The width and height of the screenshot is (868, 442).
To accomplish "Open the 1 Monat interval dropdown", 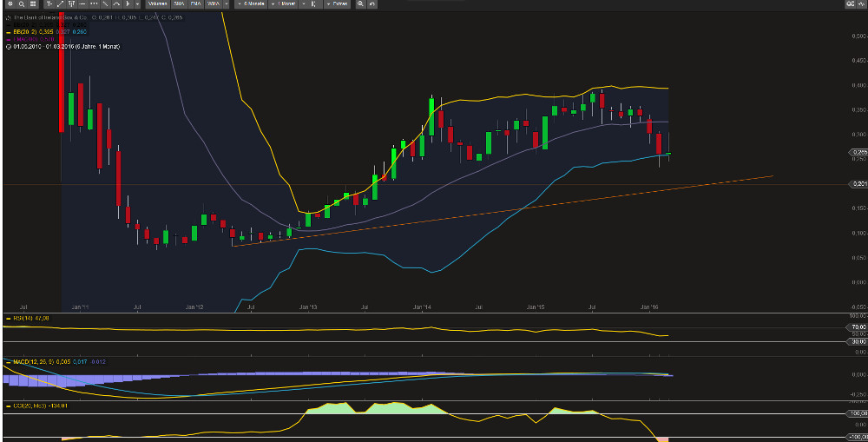I will click(285, 4).
